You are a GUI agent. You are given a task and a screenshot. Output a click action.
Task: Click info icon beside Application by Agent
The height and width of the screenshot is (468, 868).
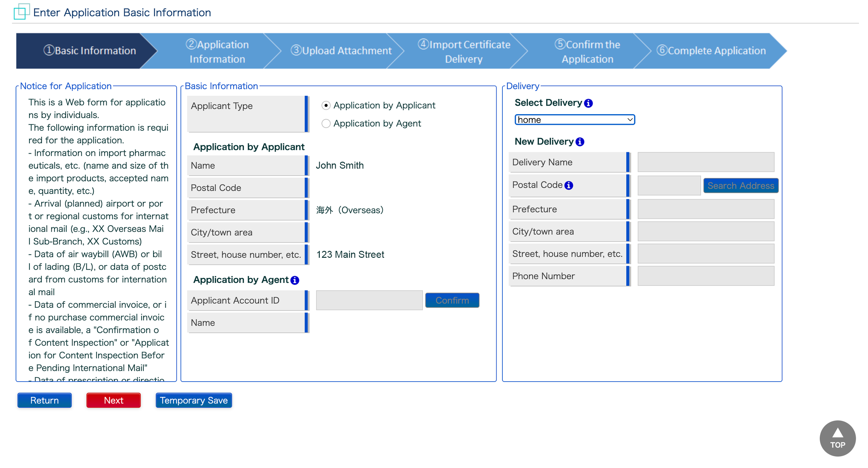point(294,280)
